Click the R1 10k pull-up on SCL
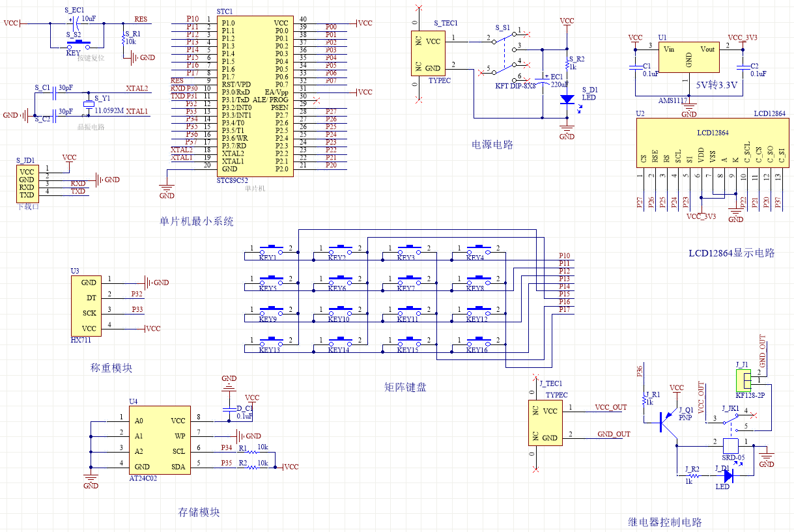The height and width of the screenshot is (532, 794). [x=252, y=451]
